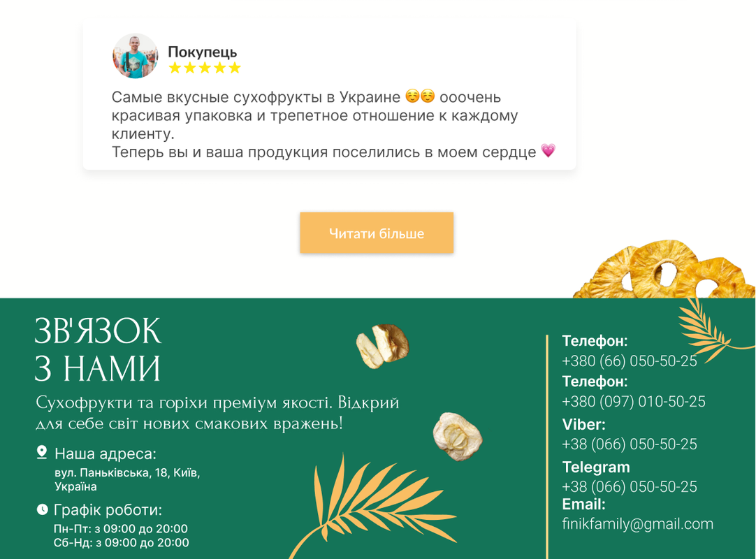Click the pink heart emoji in review

(548, 150)
